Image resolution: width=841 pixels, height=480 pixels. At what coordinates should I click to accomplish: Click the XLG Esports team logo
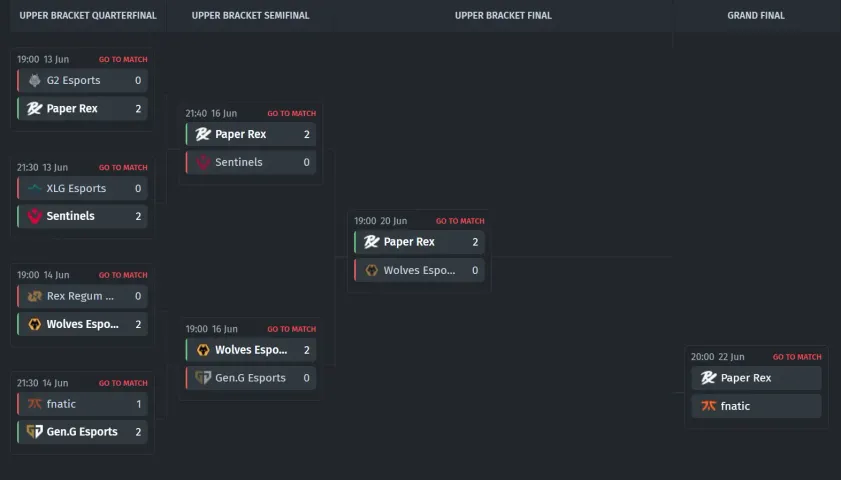click(34, 188)
